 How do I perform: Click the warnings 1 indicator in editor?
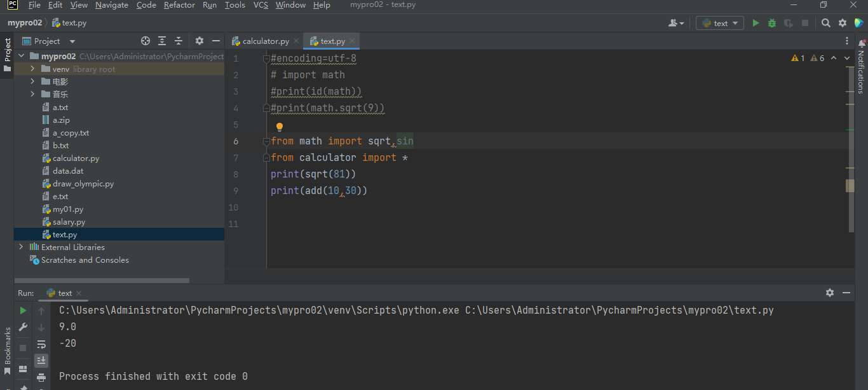click(x=798, y=58)
